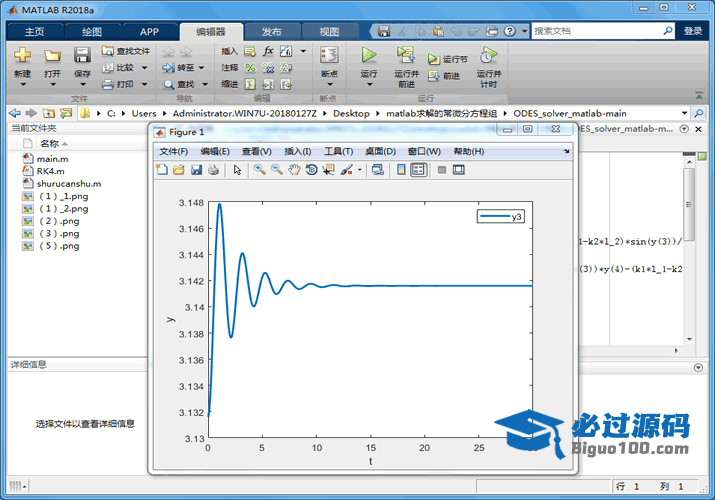Click the Find search button in ribbon
Screen dimensions: 715x500
[x=179, y=84]
